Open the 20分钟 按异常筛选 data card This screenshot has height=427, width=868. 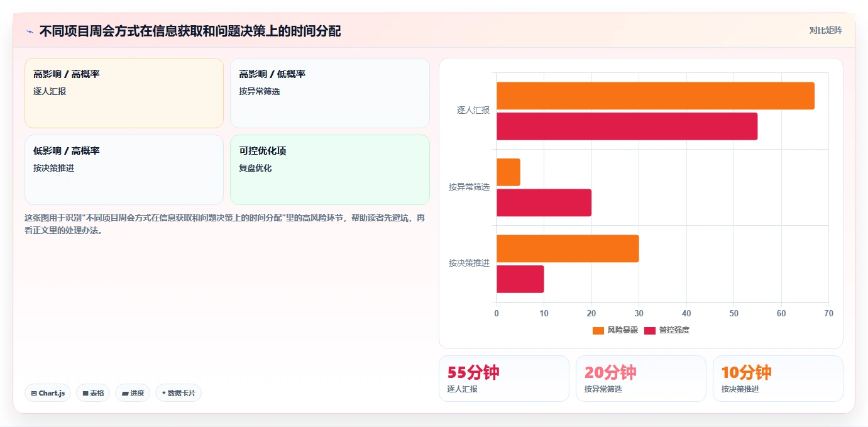(641, 379)
